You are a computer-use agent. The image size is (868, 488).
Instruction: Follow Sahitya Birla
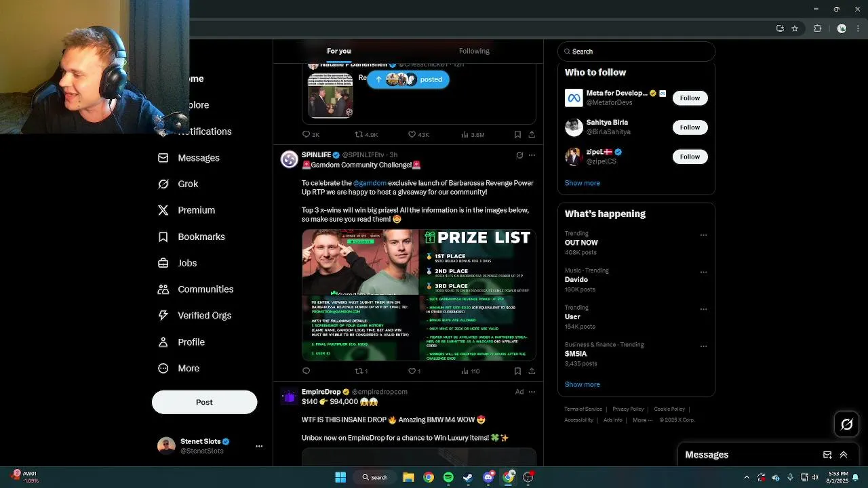pos(690,127)
